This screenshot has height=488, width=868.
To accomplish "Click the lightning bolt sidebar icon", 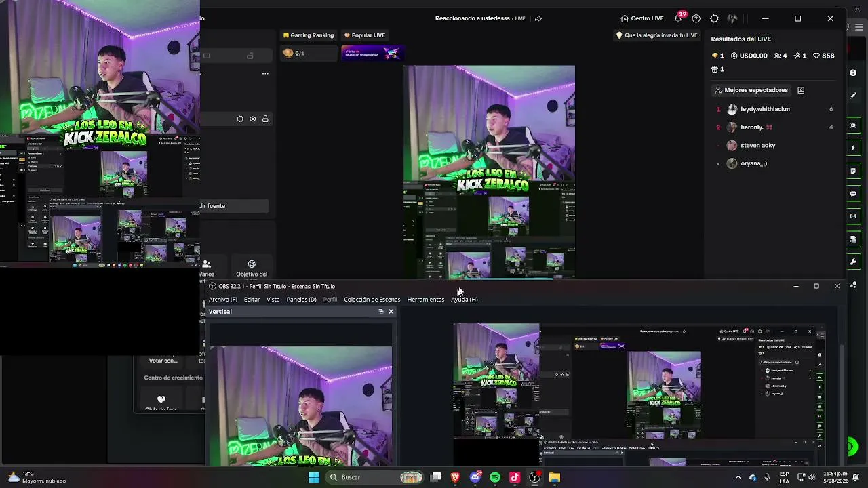I will (853, 148).
